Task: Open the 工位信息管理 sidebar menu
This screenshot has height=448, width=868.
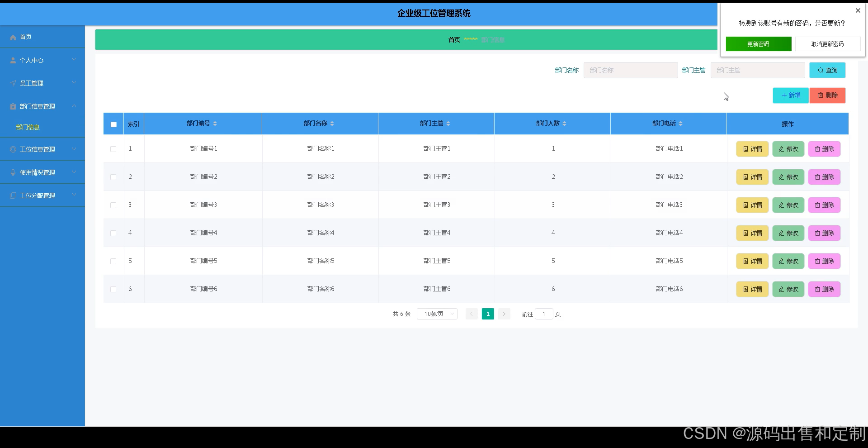Action: (42, 149)
